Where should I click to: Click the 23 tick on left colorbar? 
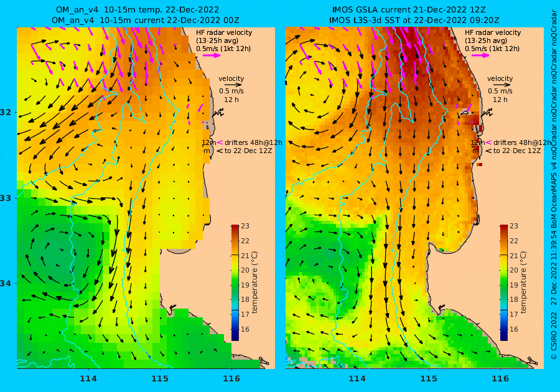(245, 226)
